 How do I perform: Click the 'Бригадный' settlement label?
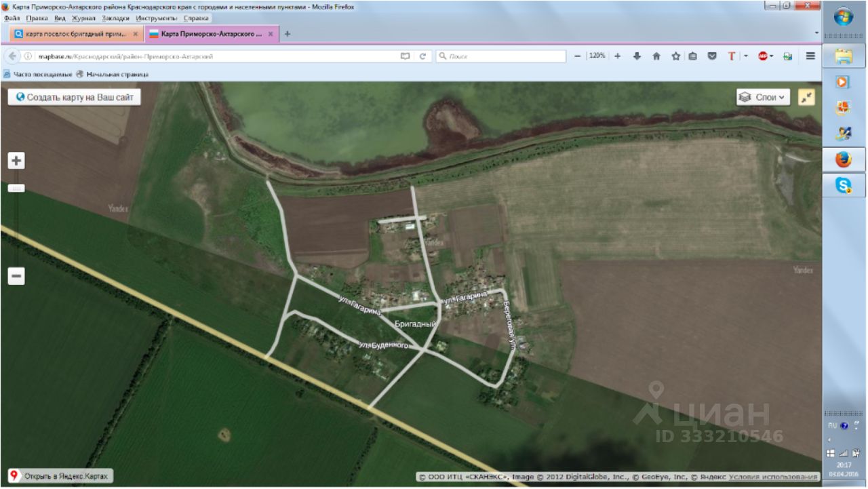[415, 325]
